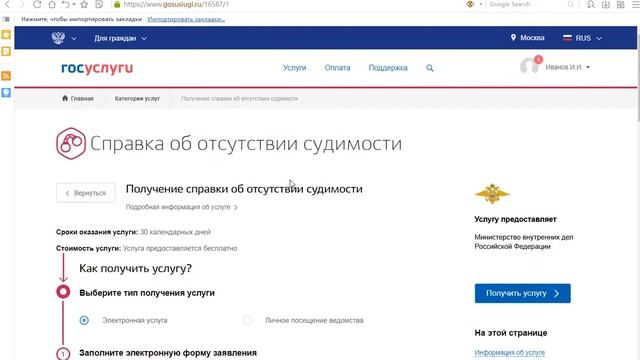The height and width of the screenshot is (360, 640).
Task: Click the MVD golden eagle emblem
Action: 492,194
